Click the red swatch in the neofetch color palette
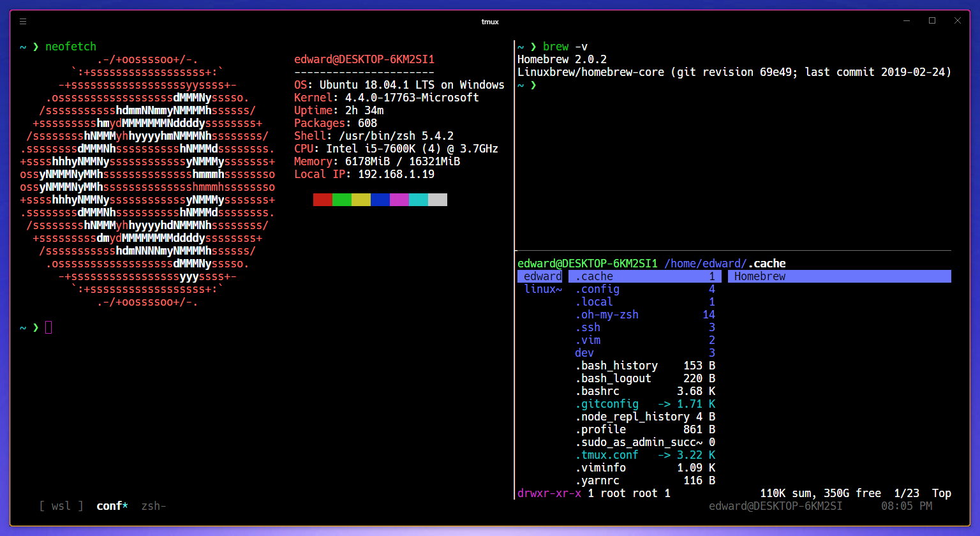Viewport: 980px width, 536px height. pyautogui.click(x=323, y=199)
